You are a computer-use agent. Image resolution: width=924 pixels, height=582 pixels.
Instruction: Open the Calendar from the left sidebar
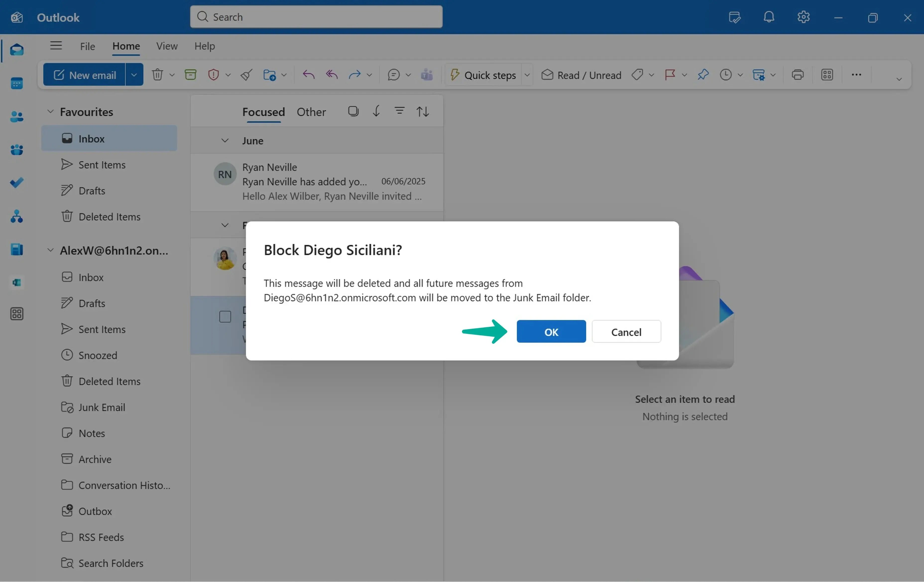17,83
